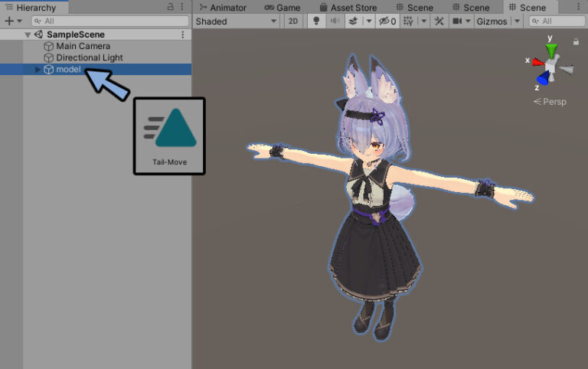Click the Hierarchy panel lock icon
Image resolution: width=588 pixels, height=369 pixels.
coord(170,7)
